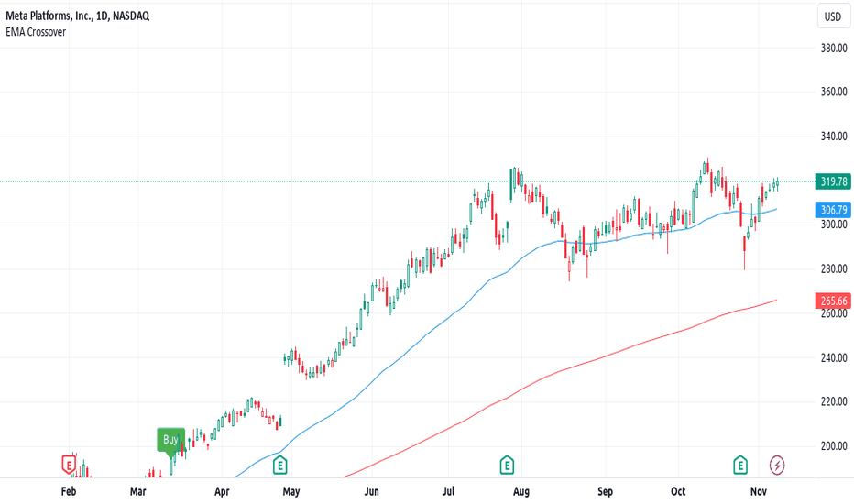Open the earnings marker near late October
The height and width of the screenshot is (504, 854).
739,465
